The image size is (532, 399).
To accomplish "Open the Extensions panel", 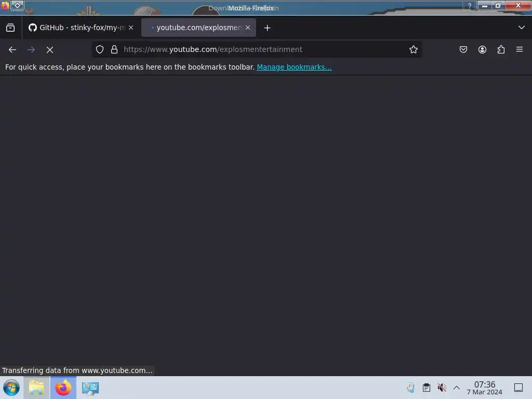I will (x=501, y=49).
